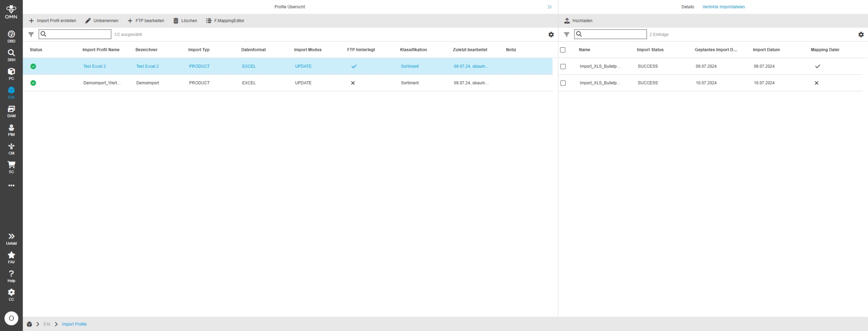The width and height of the screenshot is (868, 331).
Task: Check the import file dated 09.07.2024
Action: coord(563,67)
